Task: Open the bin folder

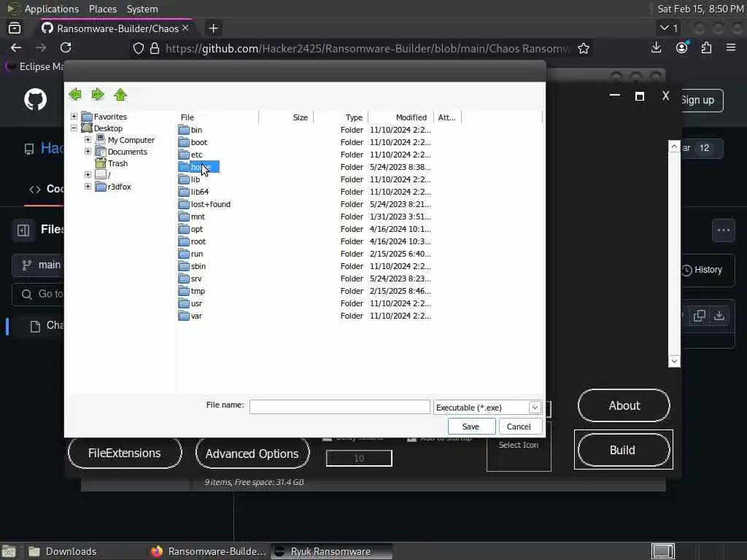Action: click(x=190, y=130)
